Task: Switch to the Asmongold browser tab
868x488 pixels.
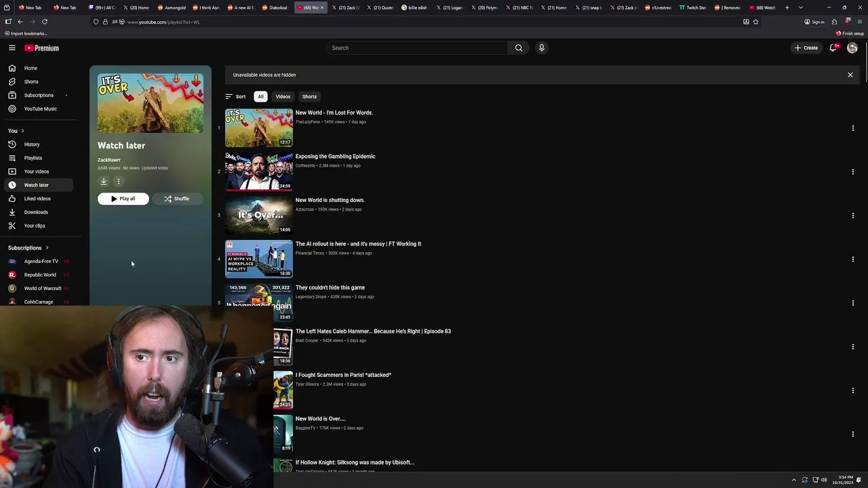Action: click(173, 7)
